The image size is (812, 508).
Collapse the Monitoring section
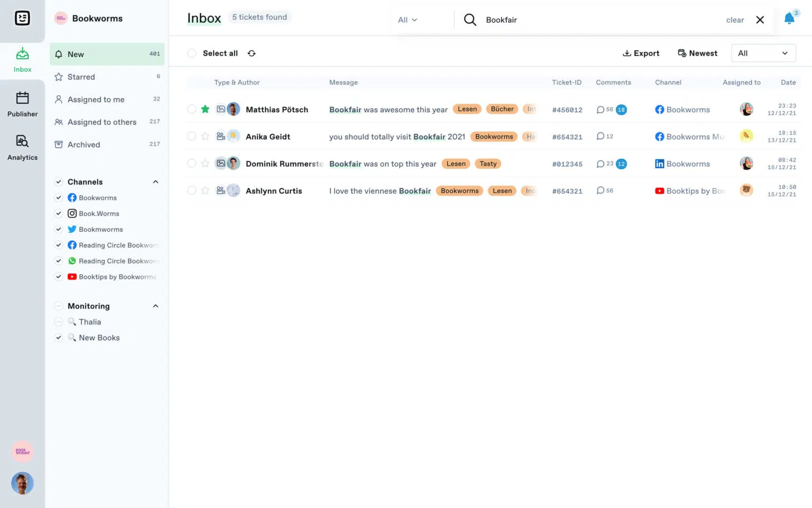click(x=155, y=306)
